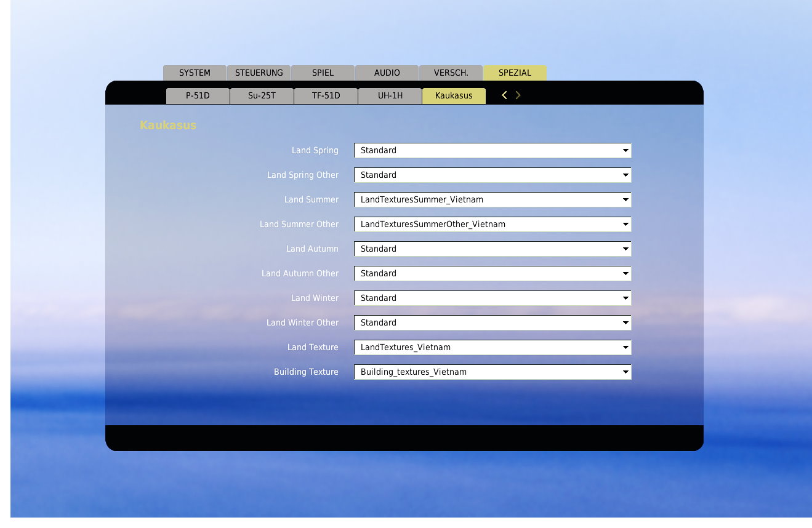The width and height of the screenshot is (812, 528).
Task: Select the SPEZIAL tab
Action: pyautogui.click(x=515, y=73)
